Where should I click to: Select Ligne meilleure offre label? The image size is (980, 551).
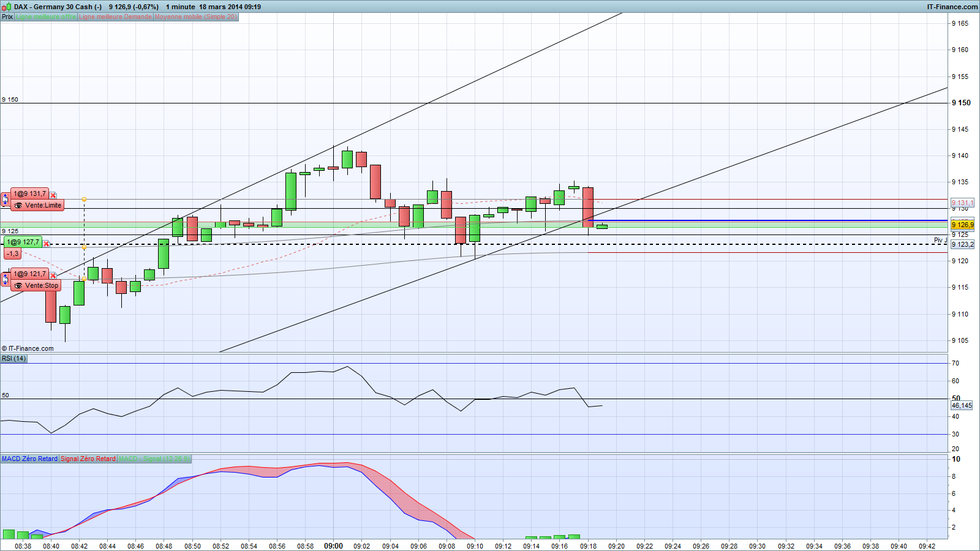(46, 17)
